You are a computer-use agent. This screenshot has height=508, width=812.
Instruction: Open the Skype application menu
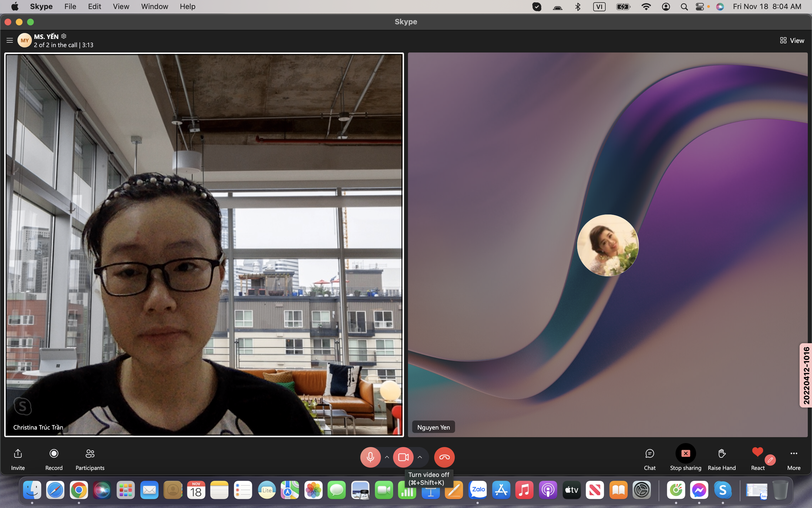41,6
